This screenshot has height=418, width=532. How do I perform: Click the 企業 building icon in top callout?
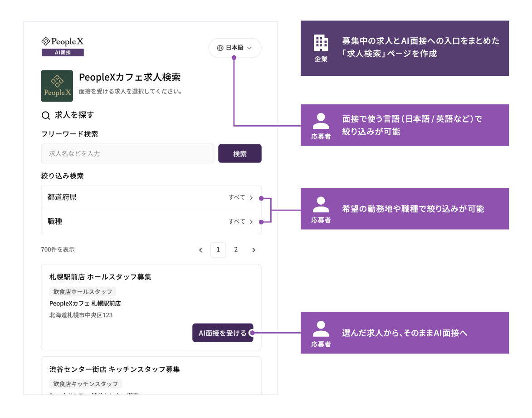pyautogui.click(x=321, y=43)
